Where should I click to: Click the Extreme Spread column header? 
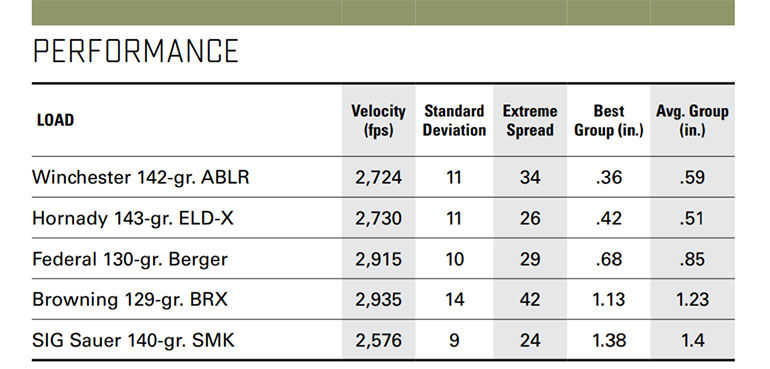tap(530, 121)
